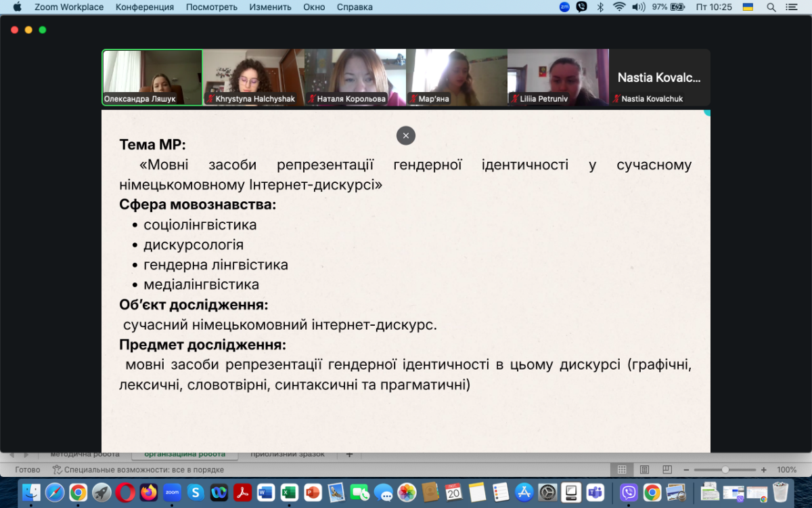Open the Ukrainian flag input source menu
Viewport: 812px width, 508px height.
(748, 7)
